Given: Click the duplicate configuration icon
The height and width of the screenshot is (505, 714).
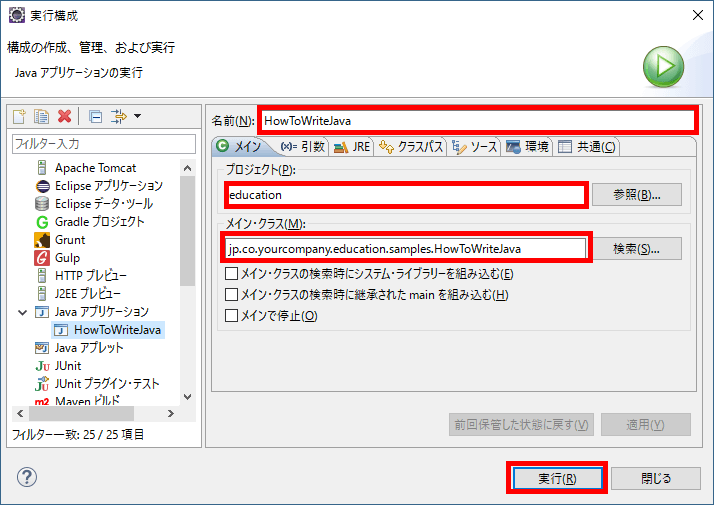Looking at the screenshot, I should pos(41,117).
